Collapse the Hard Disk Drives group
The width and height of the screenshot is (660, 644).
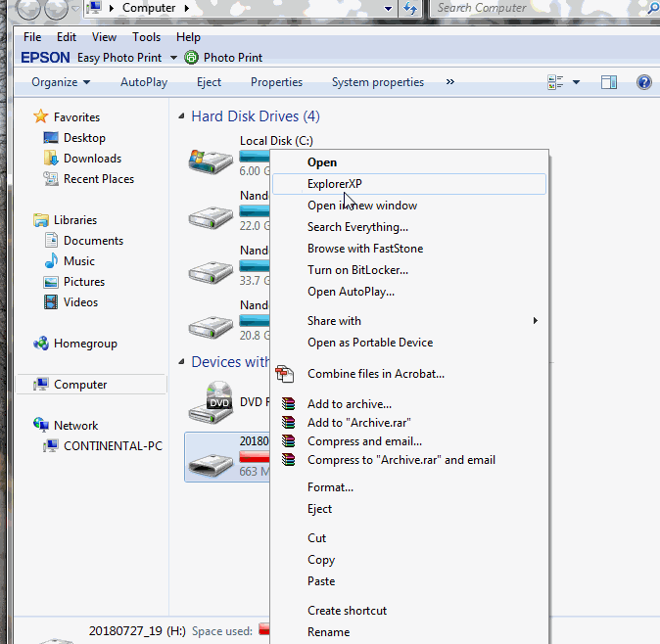point(181,116)
